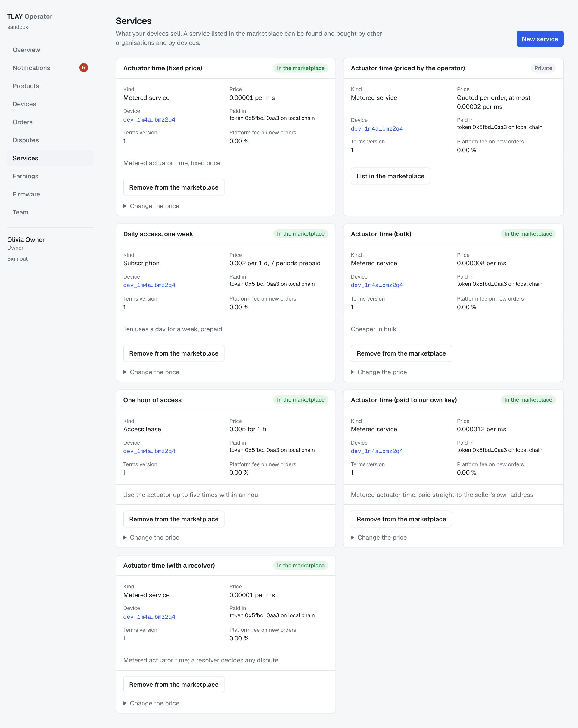The image size is (578, 728).
Task: Go to Overview in sidebar
Action: click(x=50, y=50)
